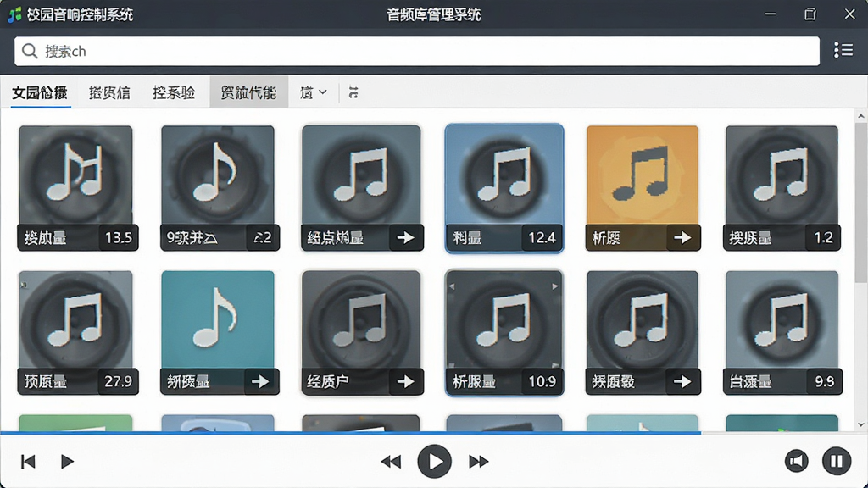Click arrow on card right of 10.9 card

pyautogui.click(x=682, y=381)
